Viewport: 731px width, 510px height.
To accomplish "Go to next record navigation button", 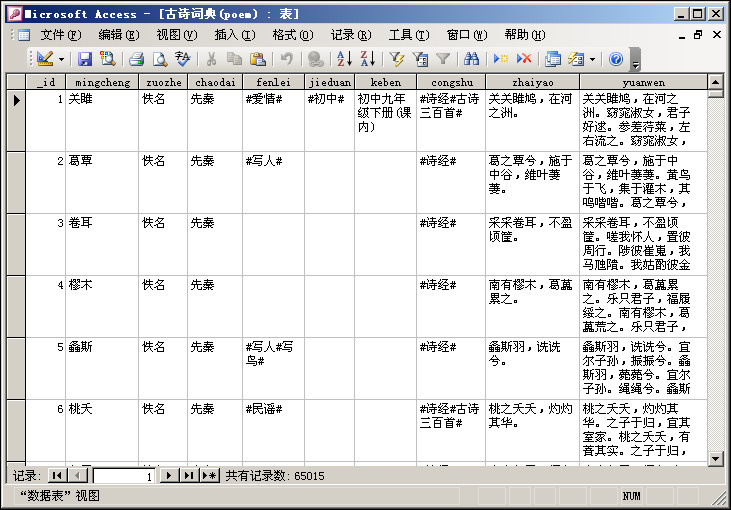I will [169, 476].
